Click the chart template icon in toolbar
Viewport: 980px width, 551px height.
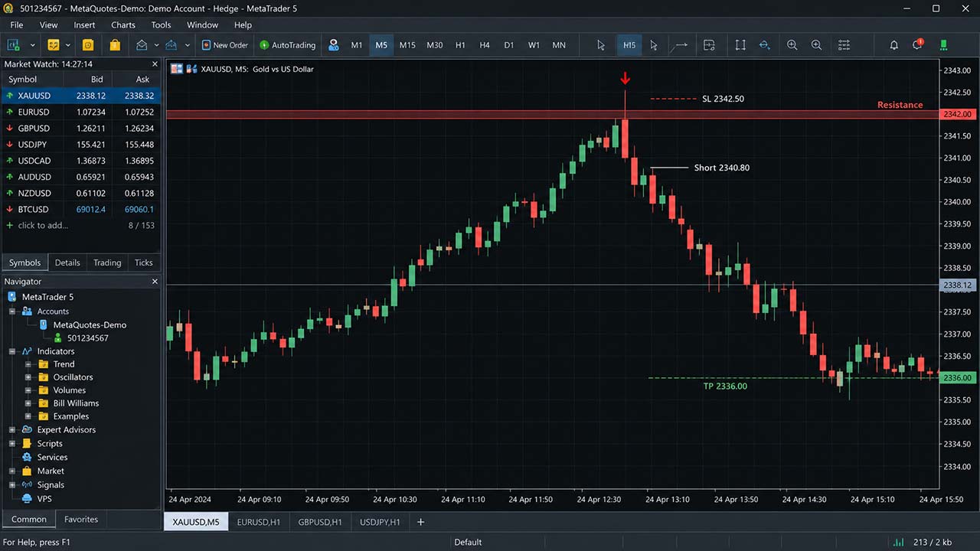click(x=710, y=45)
